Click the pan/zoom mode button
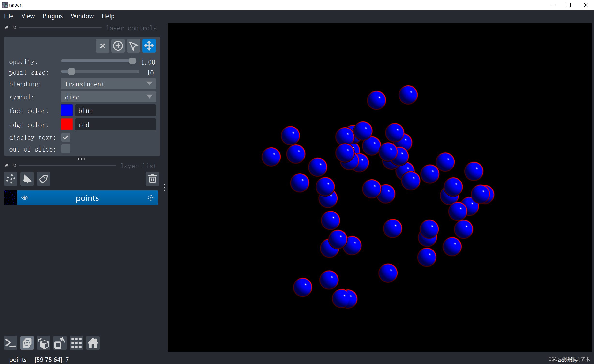 (149, 46)
